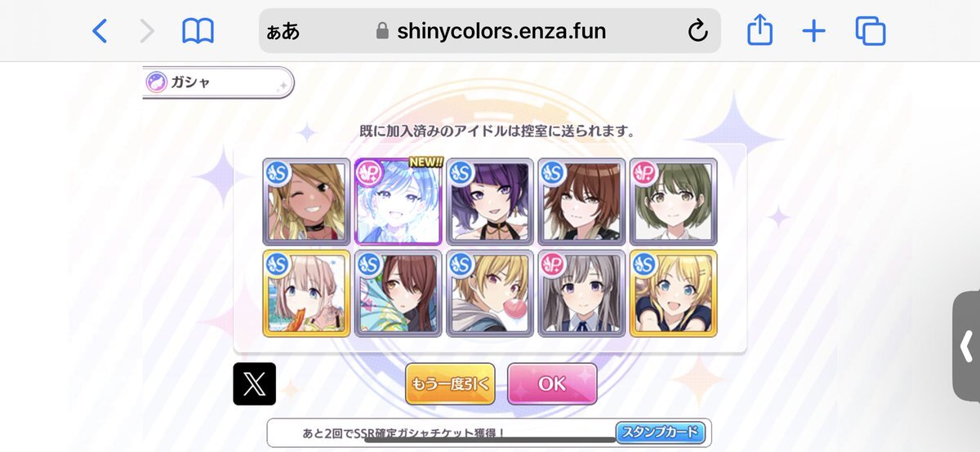Select the winking blonde idol card
Image resolution: width=980 pixels, height=452 pixels.
(x=306, y=202)
